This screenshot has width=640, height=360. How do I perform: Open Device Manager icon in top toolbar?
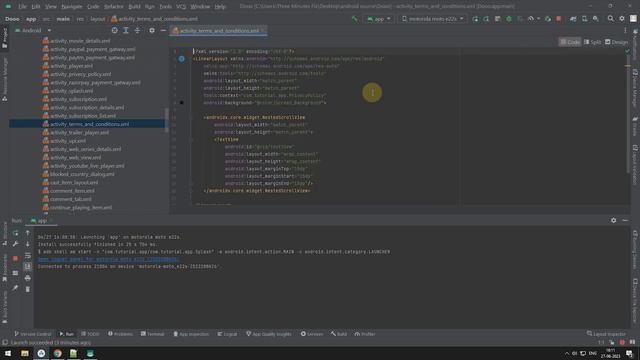point(584,19)
